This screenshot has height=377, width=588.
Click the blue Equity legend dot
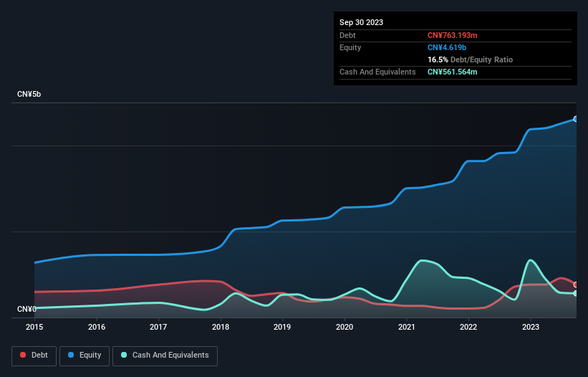click(x=71, y=355)
